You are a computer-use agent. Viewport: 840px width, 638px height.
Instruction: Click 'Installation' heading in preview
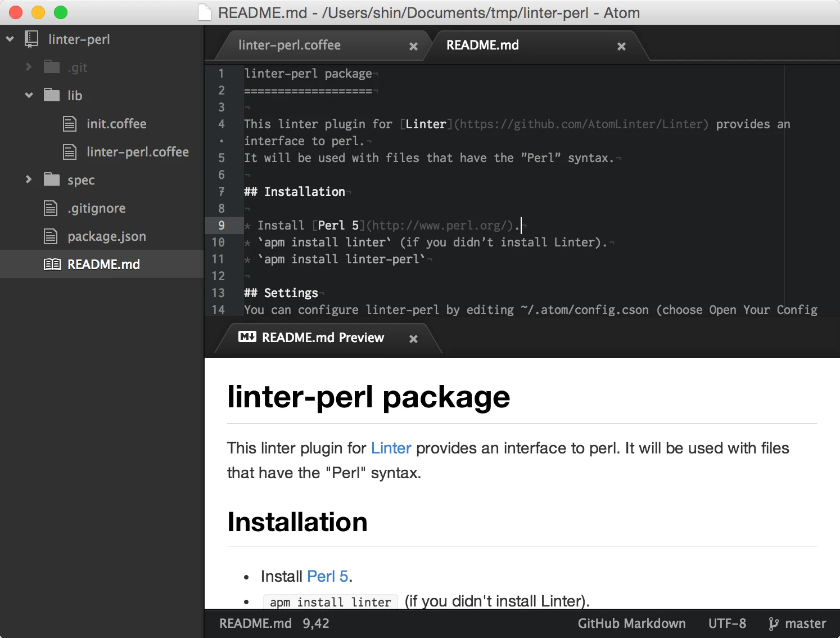(297, 522)
